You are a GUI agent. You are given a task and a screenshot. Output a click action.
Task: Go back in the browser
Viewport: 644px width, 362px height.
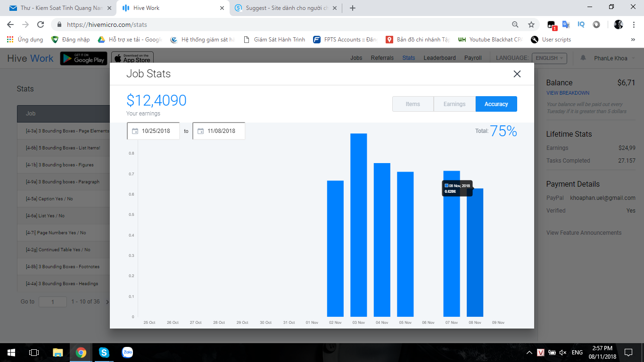coord(10,25)
